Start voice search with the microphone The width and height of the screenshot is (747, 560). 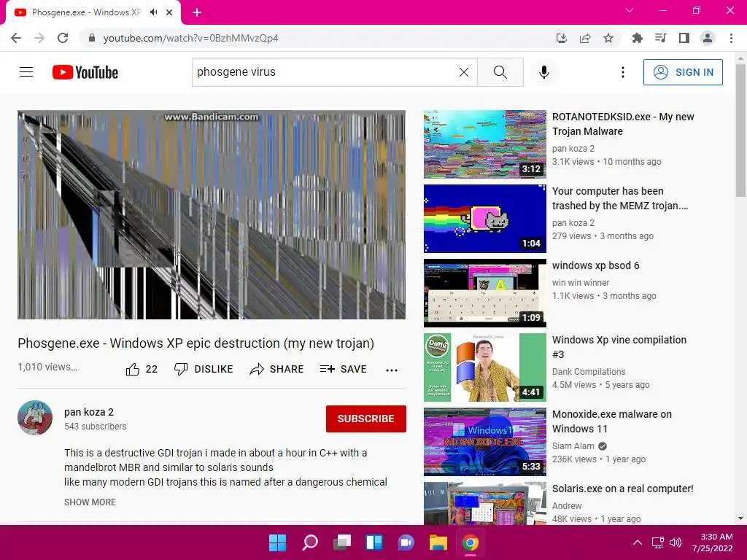tap(543, 72)
